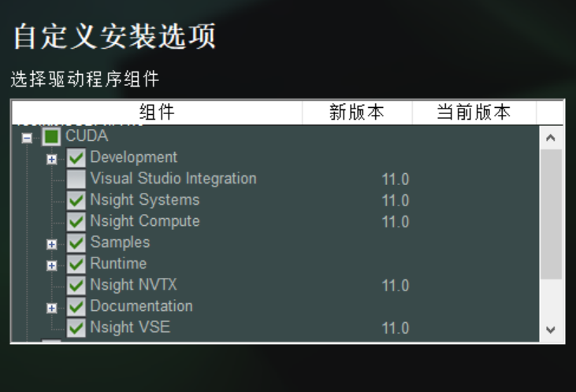
Task: Uncheck Nsight NVTX checkbox
Action: click(76, 286)
